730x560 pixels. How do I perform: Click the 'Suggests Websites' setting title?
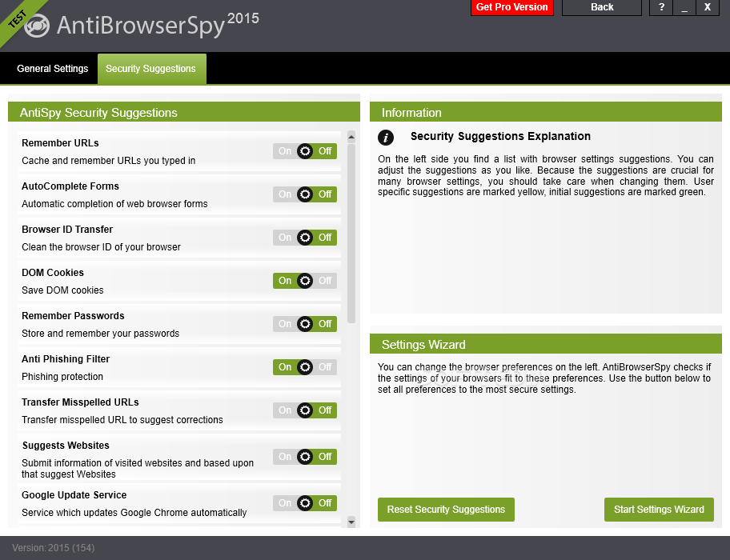click(66, 446)
